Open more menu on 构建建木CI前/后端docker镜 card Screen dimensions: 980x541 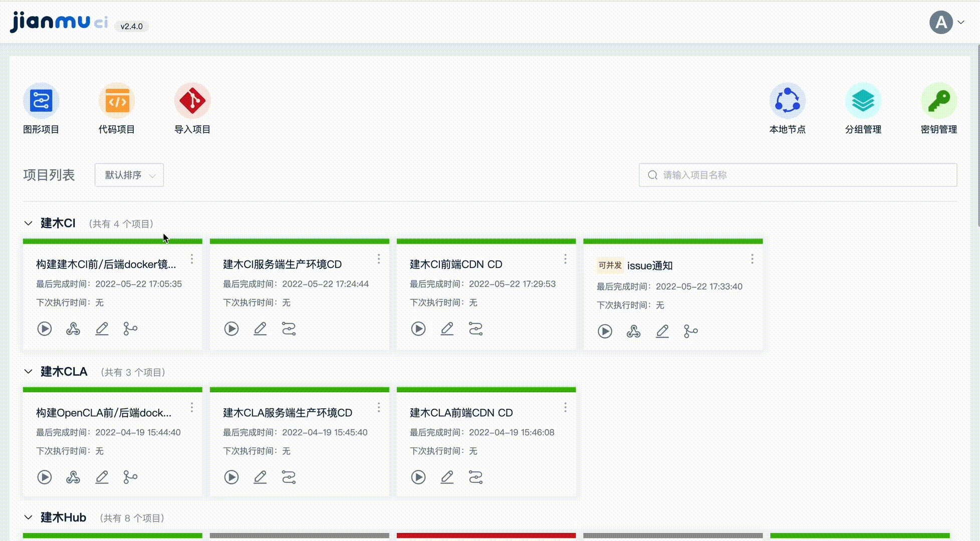[x=192, y=259]
